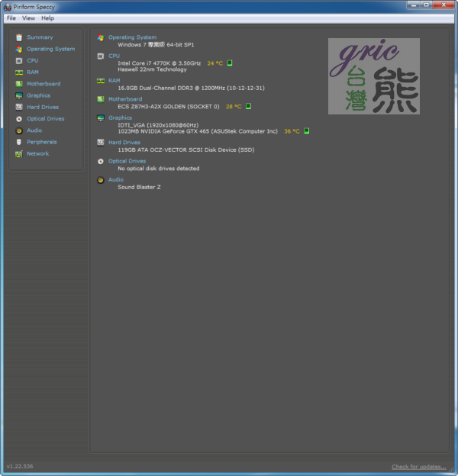Click the motherboard temperature indicator next to 28 °C
The width and height of the screenshot is (458, 476).
click(248, 106)
